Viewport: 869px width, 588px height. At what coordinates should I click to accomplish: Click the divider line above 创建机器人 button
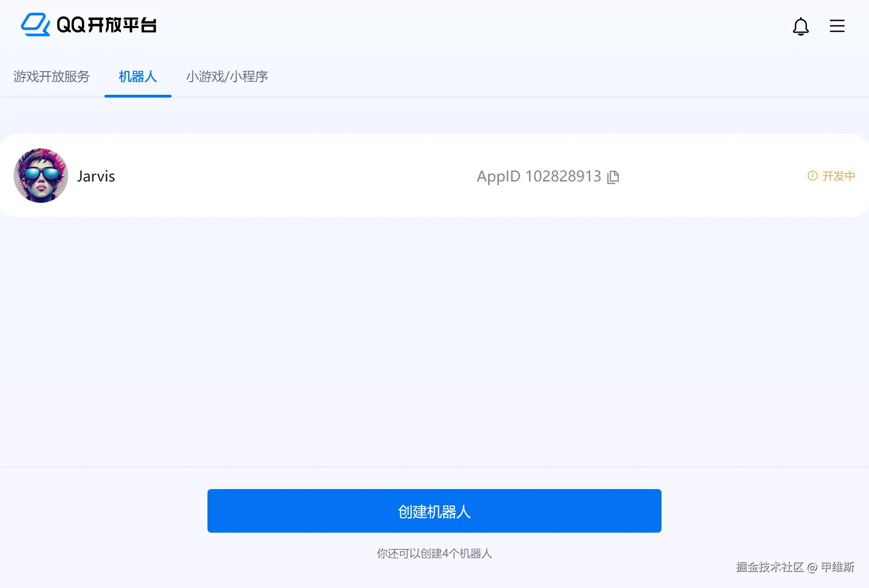point(434,467)
